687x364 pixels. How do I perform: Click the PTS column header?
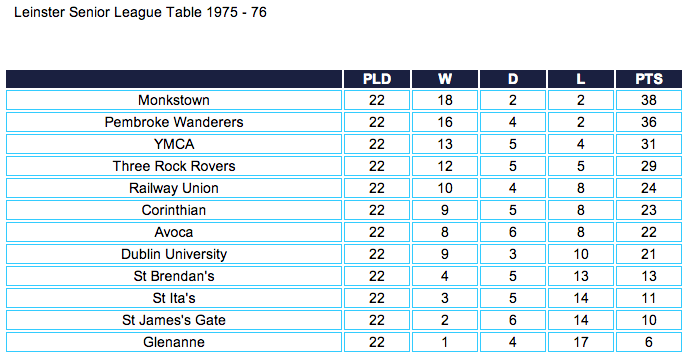point(648,79)
